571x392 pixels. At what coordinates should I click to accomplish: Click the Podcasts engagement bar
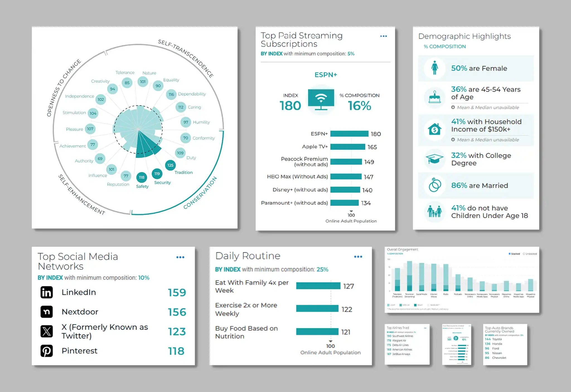(458, 283)
